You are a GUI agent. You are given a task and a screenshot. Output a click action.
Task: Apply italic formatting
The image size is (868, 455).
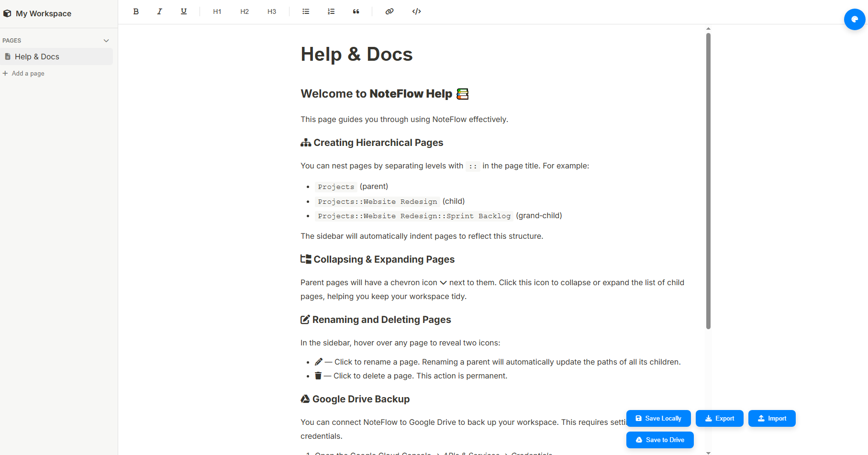point(159,11)
